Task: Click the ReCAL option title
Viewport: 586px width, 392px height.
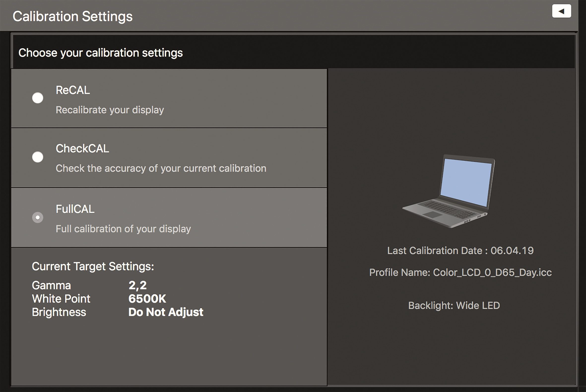Action: (72, 90)
